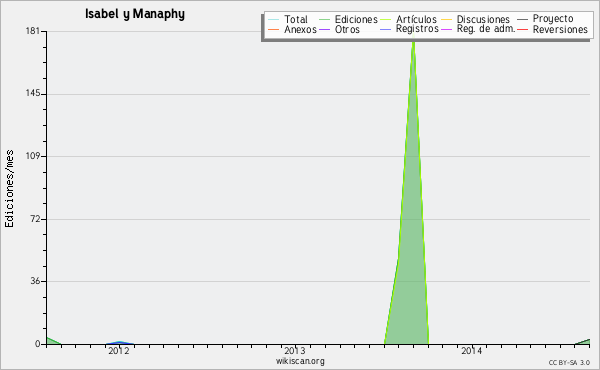Viewport: 600px width, 370px height.
Task: Click the green Ediciones legend line swatch
Action: point(324,19)
